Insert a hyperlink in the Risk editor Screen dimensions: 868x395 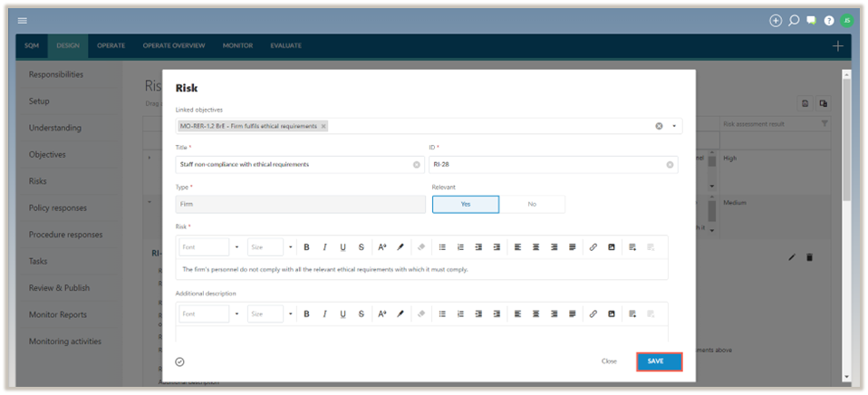pyautogui.click(x=593, y=247)
